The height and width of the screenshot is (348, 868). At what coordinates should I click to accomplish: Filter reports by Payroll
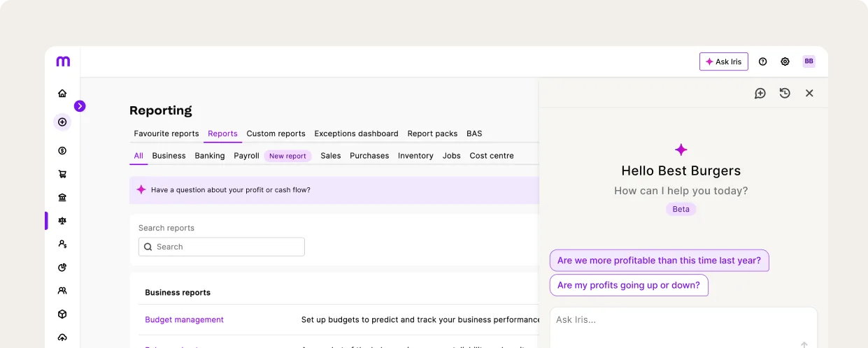click(246, 156)
